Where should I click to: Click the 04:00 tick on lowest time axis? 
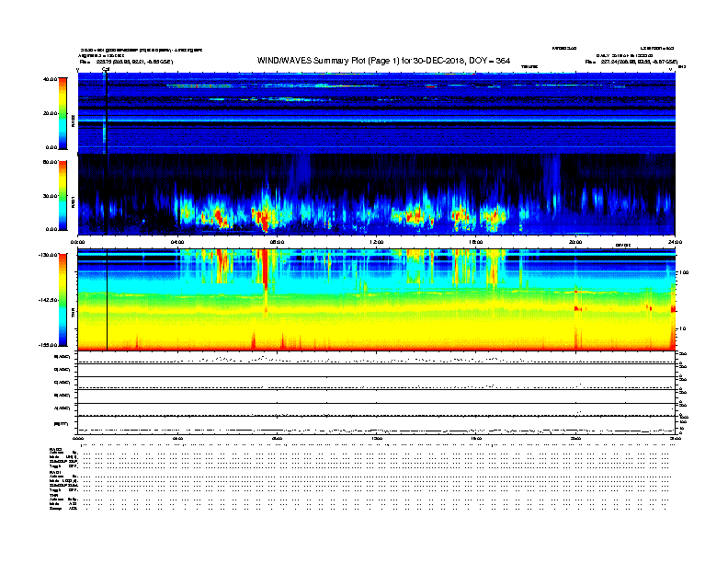pos(177,439)
